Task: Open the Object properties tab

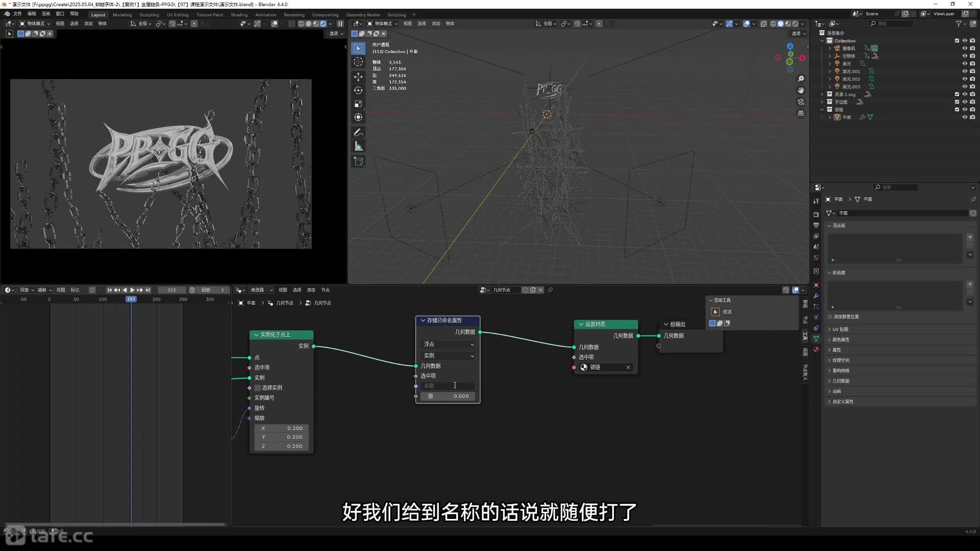Action: coord(816,285)
